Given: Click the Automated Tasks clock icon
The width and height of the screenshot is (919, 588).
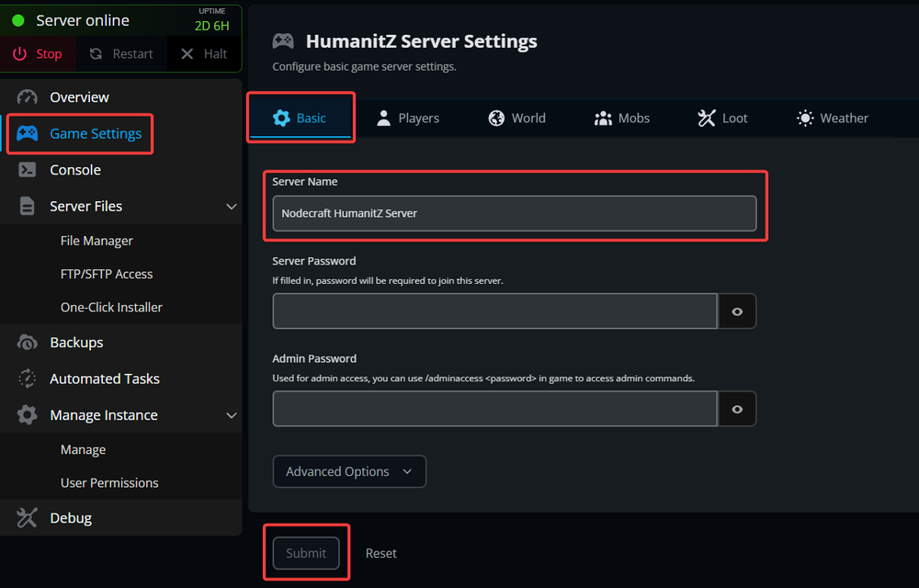Looking at the screenshot, I should [27, 378].
